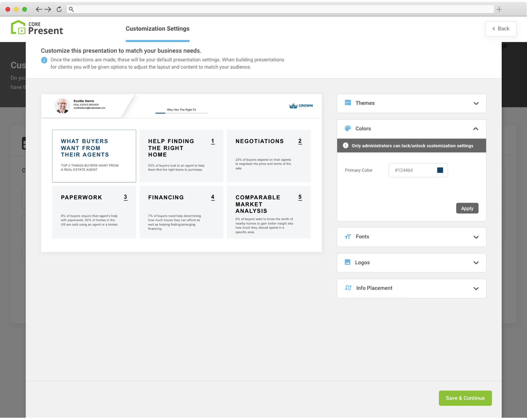Click the Info Placement panel icon
Screen dimensions: 527x420
pos(348,288)
